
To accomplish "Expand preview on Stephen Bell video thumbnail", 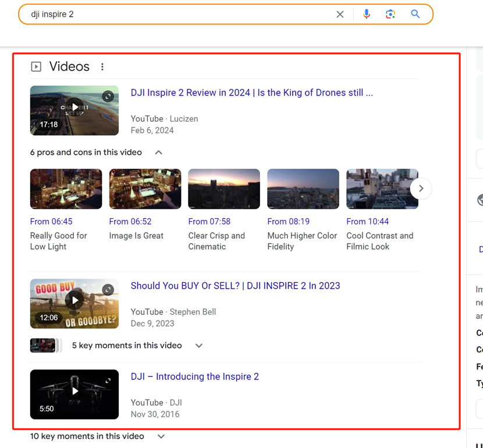I will pyautogui.click(x=108, y=290).
